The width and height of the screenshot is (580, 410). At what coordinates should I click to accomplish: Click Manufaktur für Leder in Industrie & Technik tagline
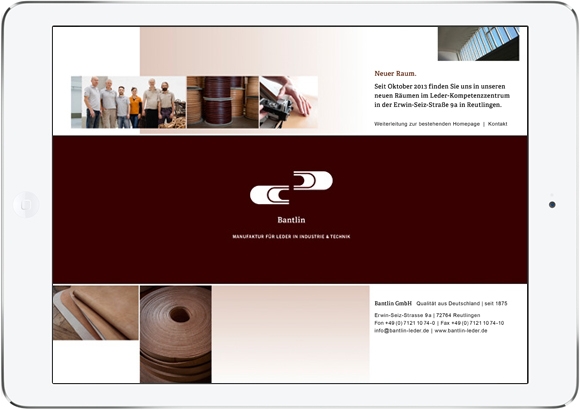click(291, 236)
